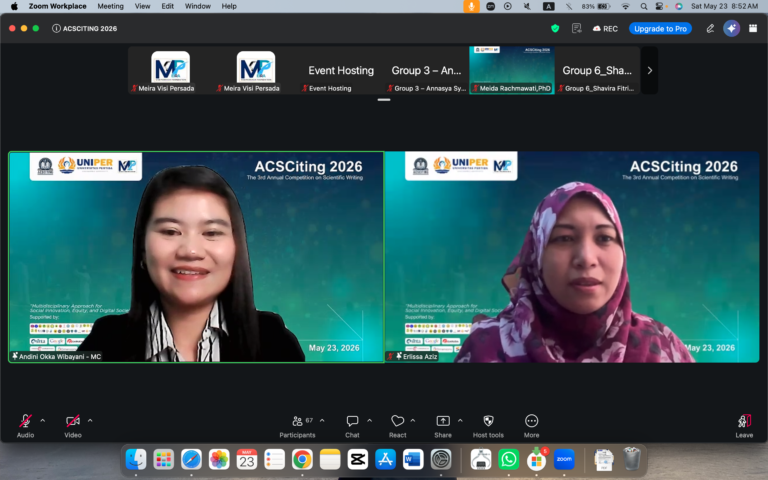Click the green encryption shield icon
768x480 pixels.
pos(555,28)
